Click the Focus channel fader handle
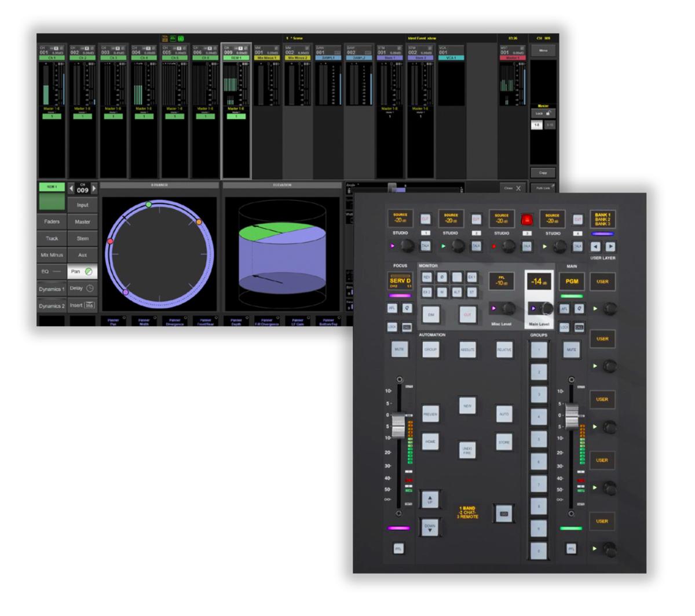Screen dimensions: 695x616 (x=398, y=425)
